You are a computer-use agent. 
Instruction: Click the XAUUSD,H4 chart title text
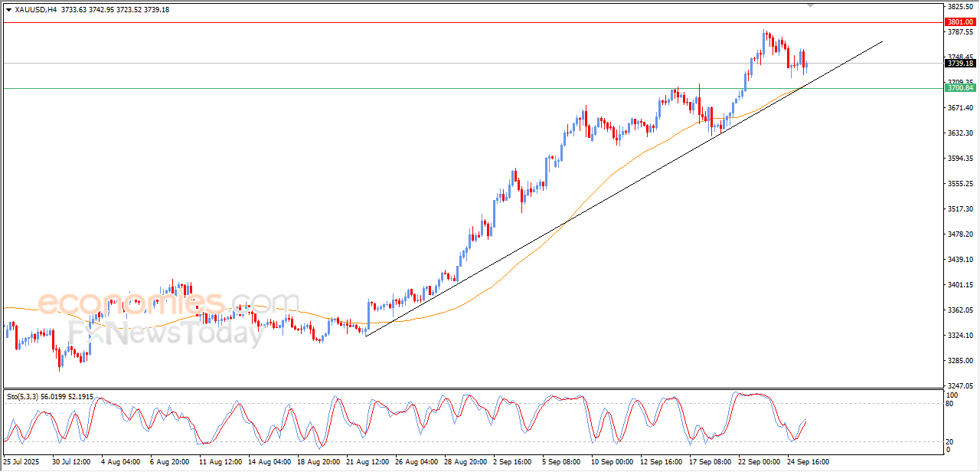tap(35, 9)
